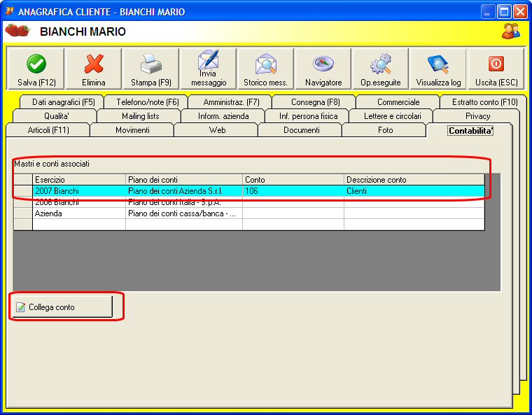The image size is (532, 415).
Task: Open Invia messaggio to send a message
Action: [209, 69]
